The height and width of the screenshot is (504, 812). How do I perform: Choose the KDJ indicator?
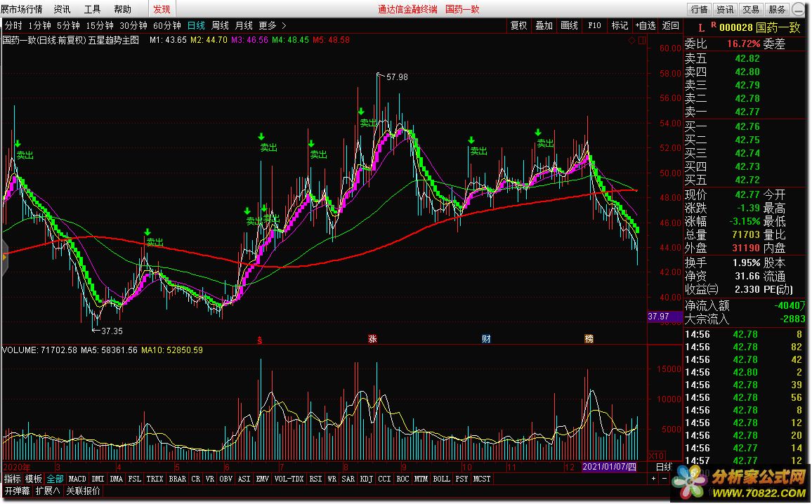pos(367,479)
